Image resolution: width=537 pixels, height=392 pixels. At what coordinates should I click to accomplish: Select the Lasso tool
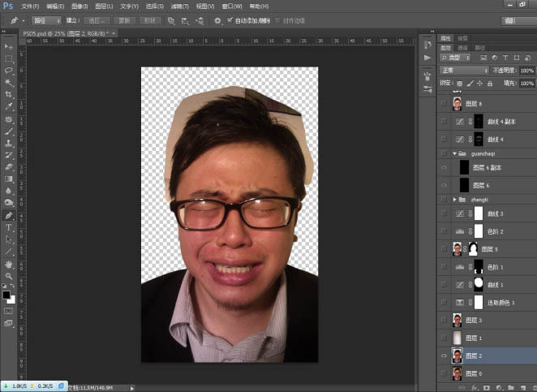tap(9, 71)
